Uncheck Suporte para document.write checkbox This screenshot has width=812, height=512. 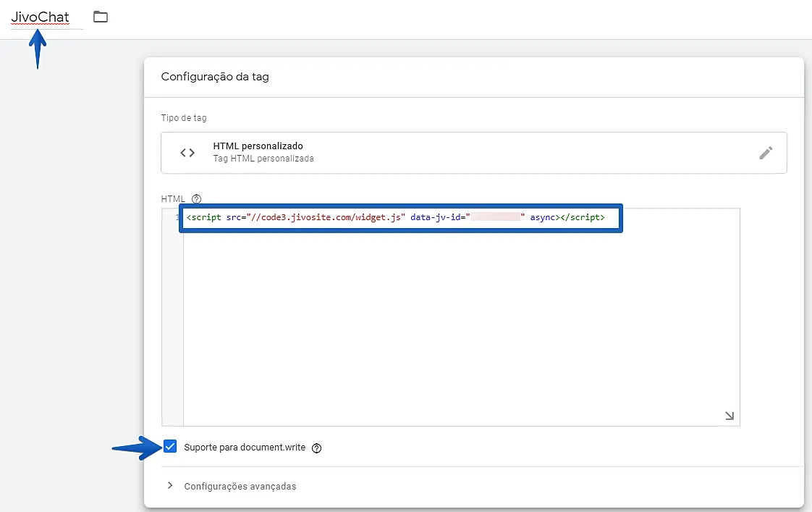pyautogui.click(x=170, y=447)
